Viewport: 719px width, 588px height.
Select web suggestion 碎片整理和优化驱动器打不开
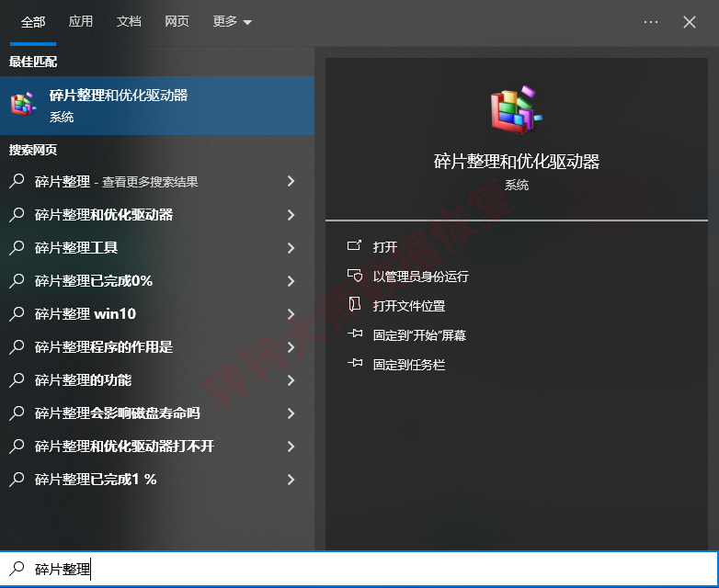click(124, 446)
